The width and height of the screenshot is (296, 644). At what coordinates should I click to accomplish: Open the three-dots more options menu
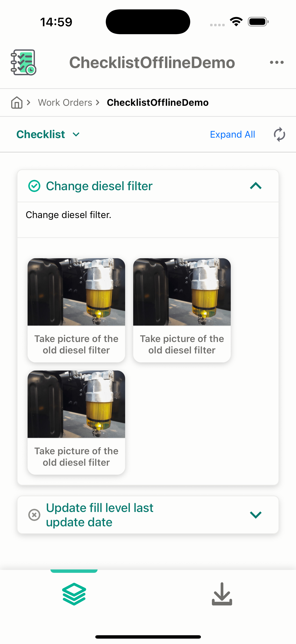click(x=277, y=62)
